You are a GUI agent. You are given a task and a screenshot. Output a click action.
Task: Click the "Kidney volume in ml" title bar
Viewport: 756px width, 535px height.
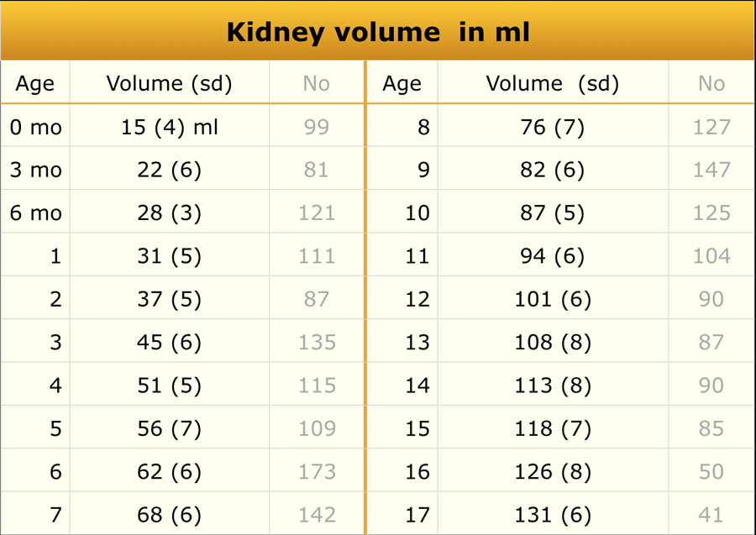point(378,32)
